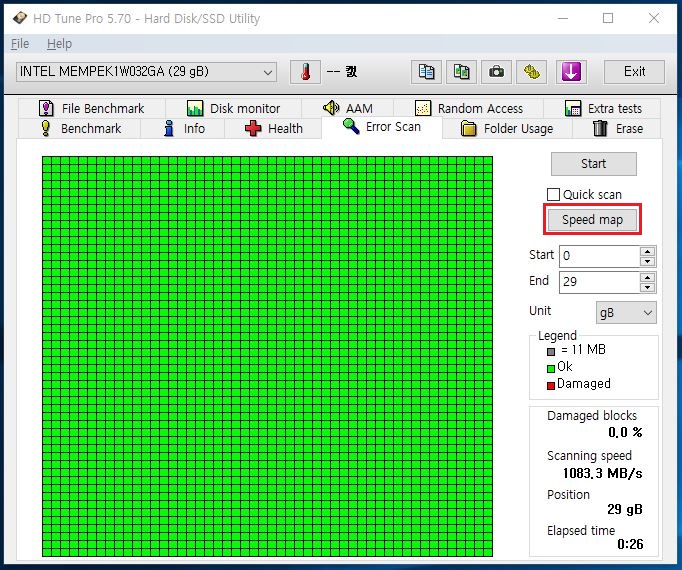The height and width of the screenshot is (570, 682).
Task: Switch to the Info tab
Action: click(183, 129)
